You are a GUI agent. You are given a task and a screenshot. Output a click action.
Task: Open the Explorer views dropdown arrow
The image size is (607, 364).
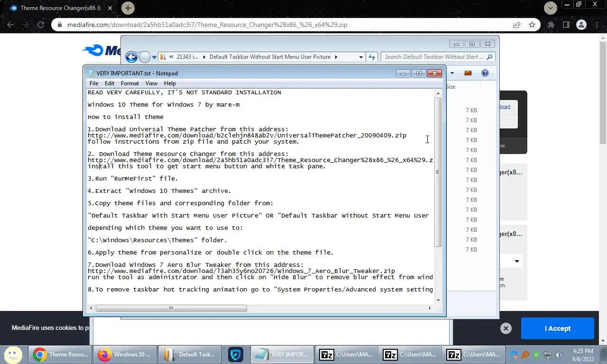coord(452,73)
